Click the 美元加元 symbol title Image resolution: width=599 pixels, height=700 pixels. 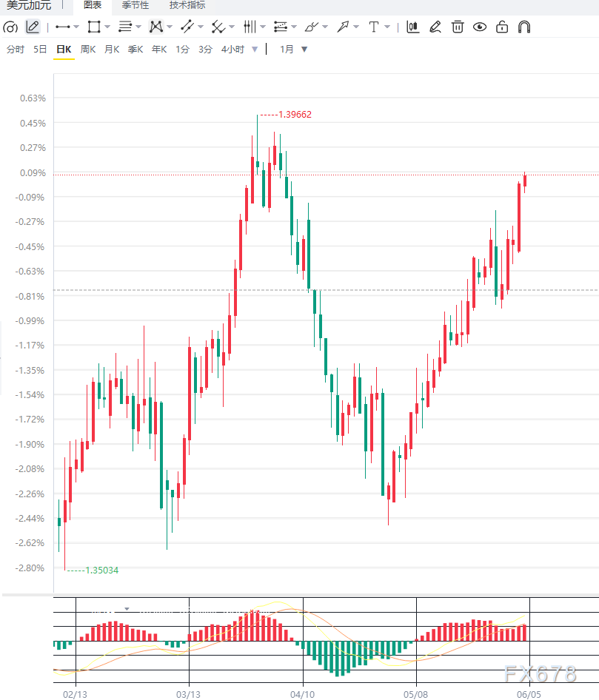(x=29, y=5)
